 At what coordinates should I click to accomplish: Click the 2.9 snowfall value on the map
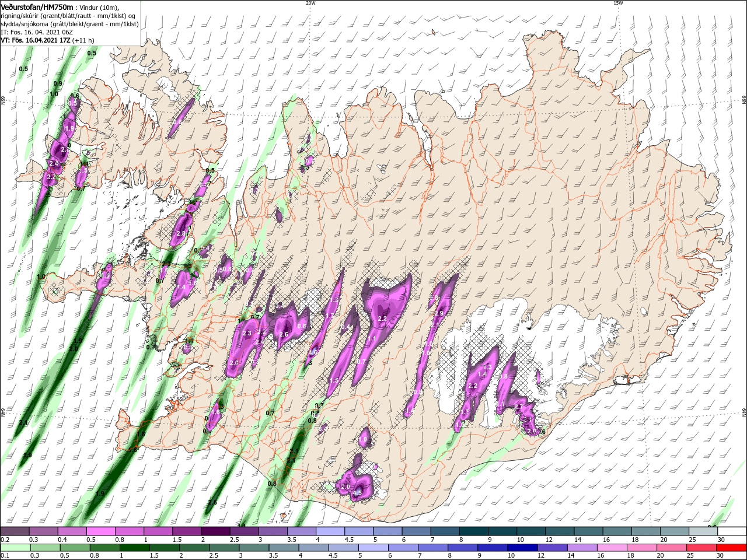439,313
